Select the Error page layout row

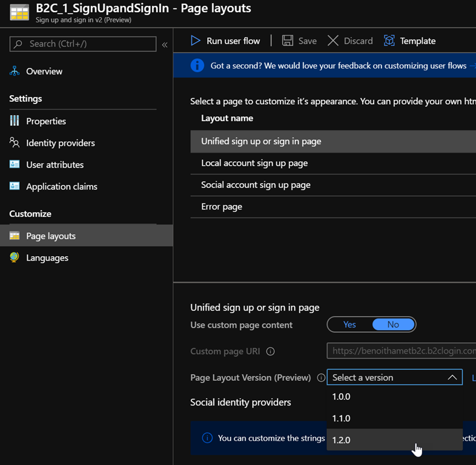222,206
